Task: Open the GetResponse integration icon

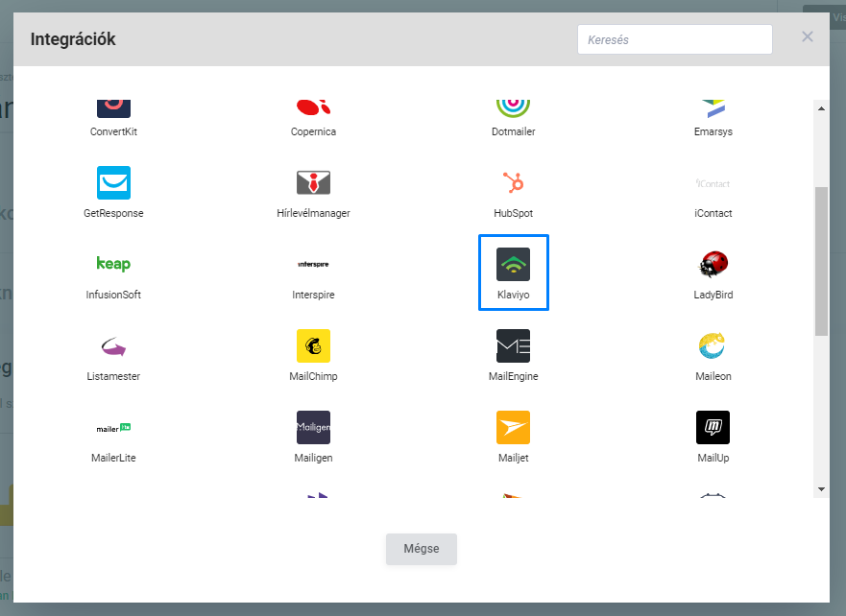Action: pyautogui.click(x=113, y=182)
